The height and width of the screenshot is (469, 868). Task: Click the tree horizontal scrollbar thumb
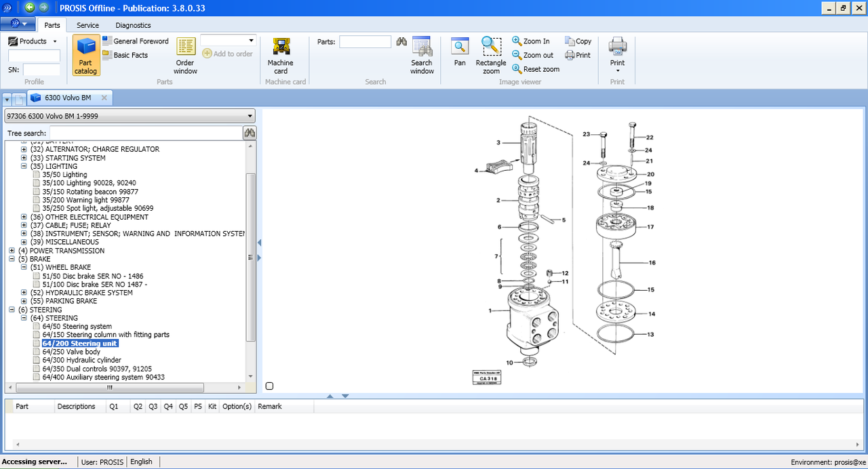point(109,388)
